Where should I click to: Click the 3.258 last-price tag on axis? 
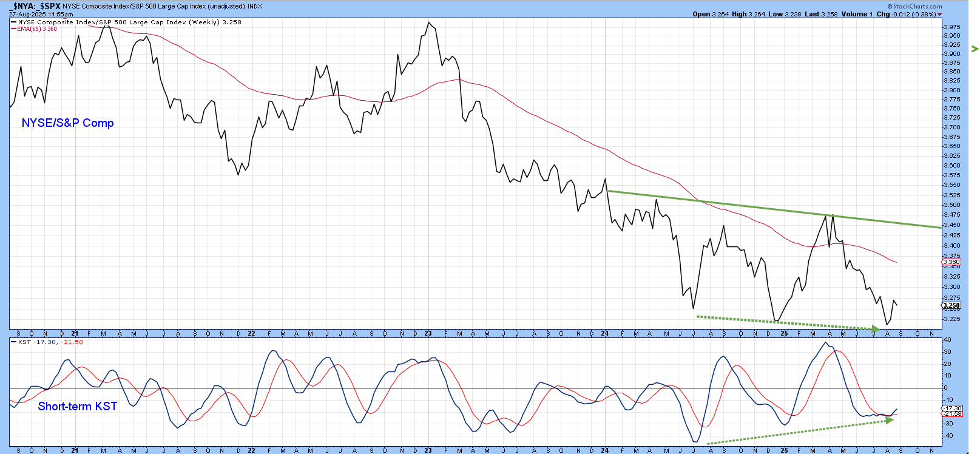pyautogui.click(x=951, y=306)
